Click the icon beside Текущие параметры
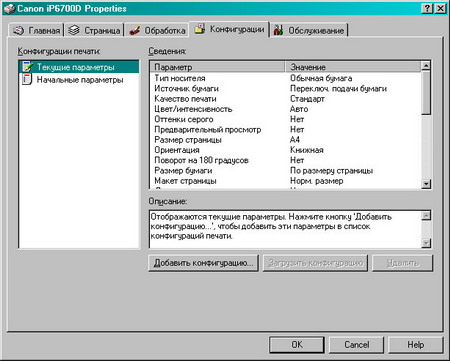The image size is (450, 361). point(27,67)
